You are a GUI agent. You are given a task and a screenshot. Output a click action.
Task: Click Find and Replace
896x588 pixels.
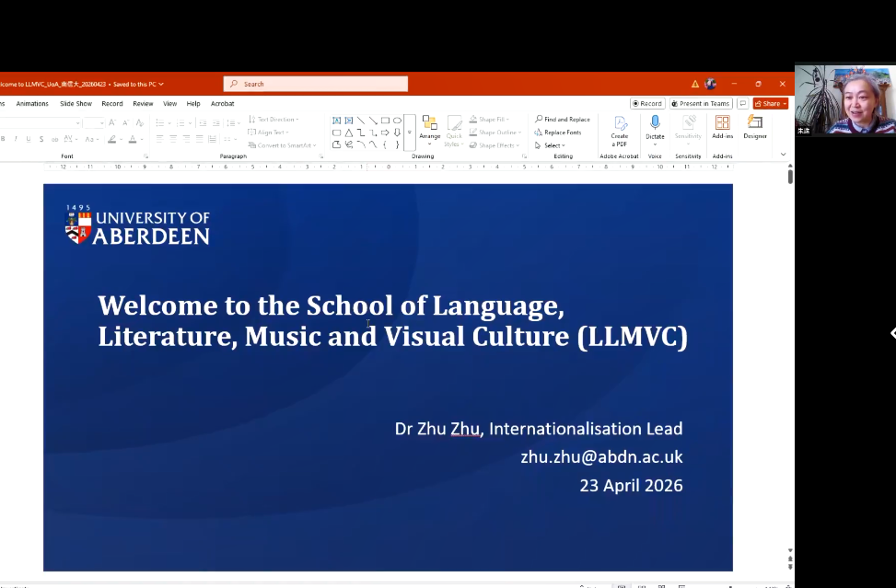click(563, 120)
